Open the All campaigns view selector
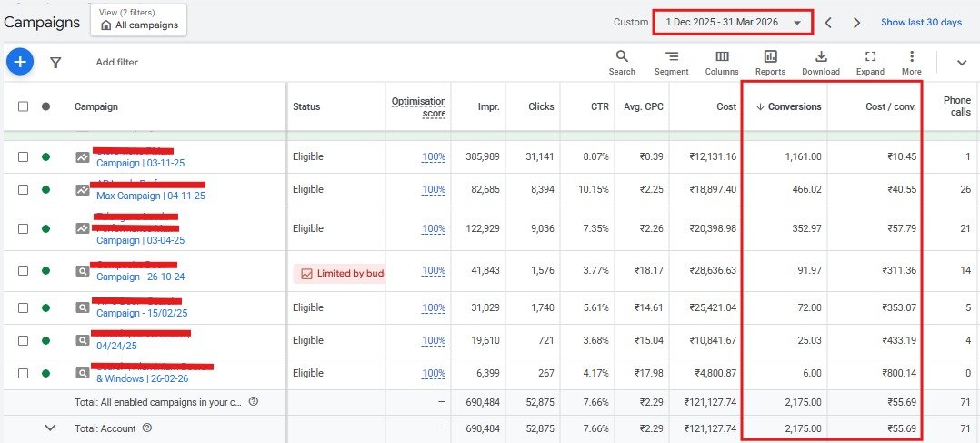Screen dimensions: 980x443 pyautogui.click(x=138, y=20)
